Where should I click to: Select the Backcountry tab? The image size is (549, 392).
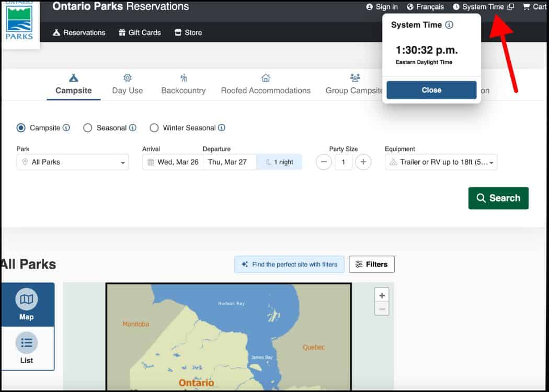(184, 85)
